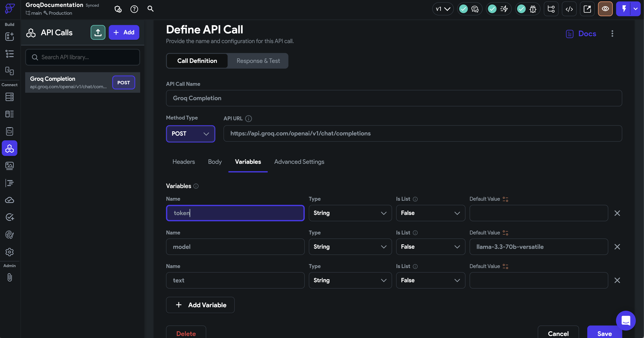644x338 pixels.
Task: Click the API URL input field
Action: pos(422,133)
